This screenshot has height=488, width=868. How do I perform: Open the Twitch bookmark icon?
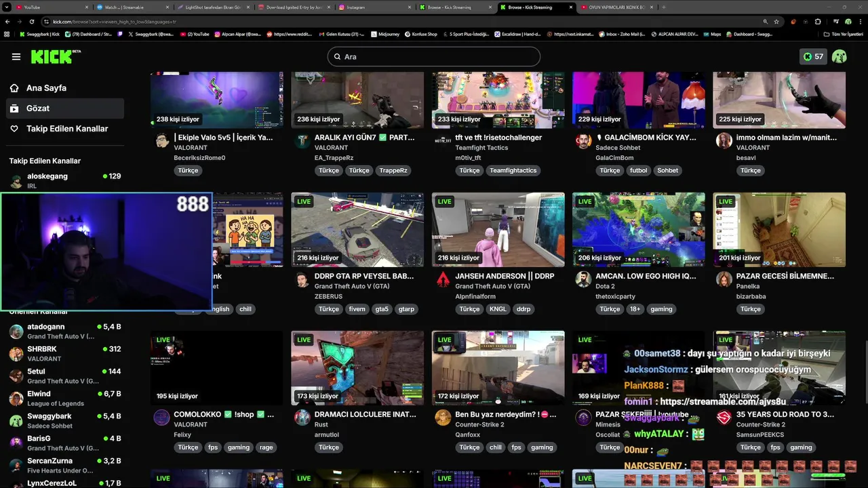(x=120, y=34)
